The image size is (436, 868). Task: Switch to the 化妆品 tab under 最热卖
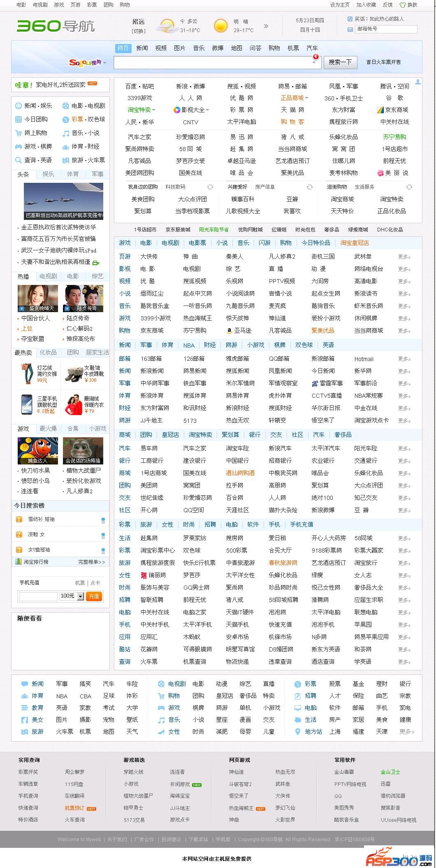click(x=48, y=352)
